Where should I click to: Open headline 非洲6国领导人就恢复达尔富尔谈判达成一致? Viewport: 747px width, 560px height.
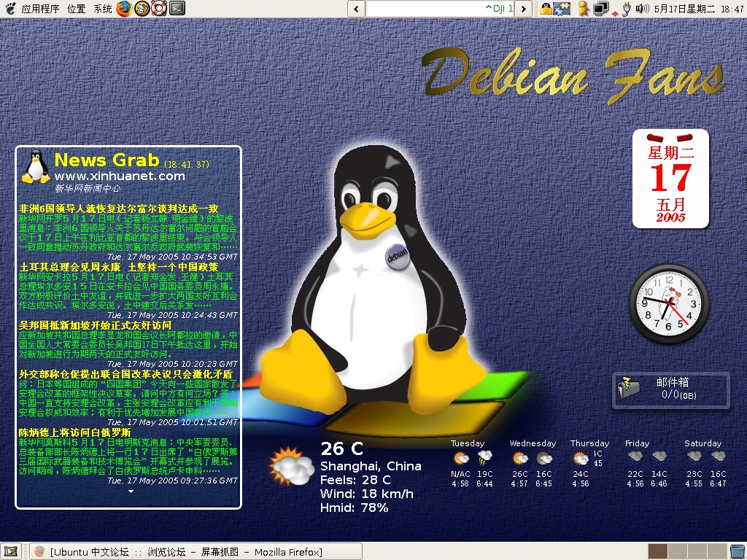[x=118, y=209]
